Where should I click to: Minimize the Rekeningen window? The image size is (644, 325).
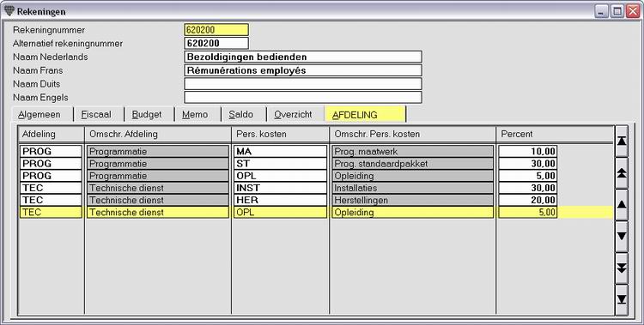click(601, 11)
